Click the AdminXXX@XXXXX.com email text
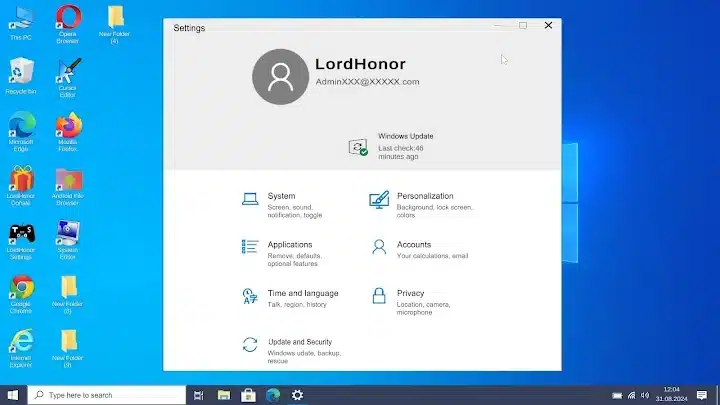Viewport: 720px width, 405px height. [367, 82]
